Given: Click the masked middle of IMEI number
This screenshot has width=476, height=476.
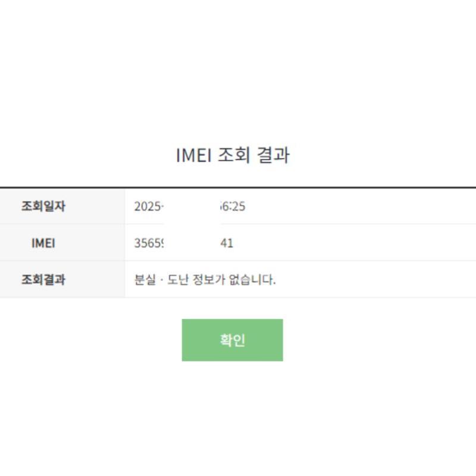Looking at the screenshot, I should click(190, 243).
